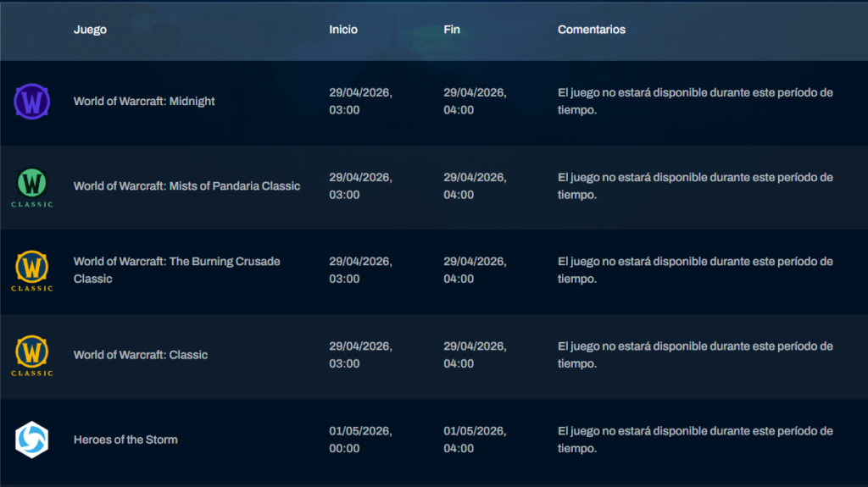Open the Heroes of the Storm title
This screenshot has height=487, width=868.
click(x=125, y=440)
